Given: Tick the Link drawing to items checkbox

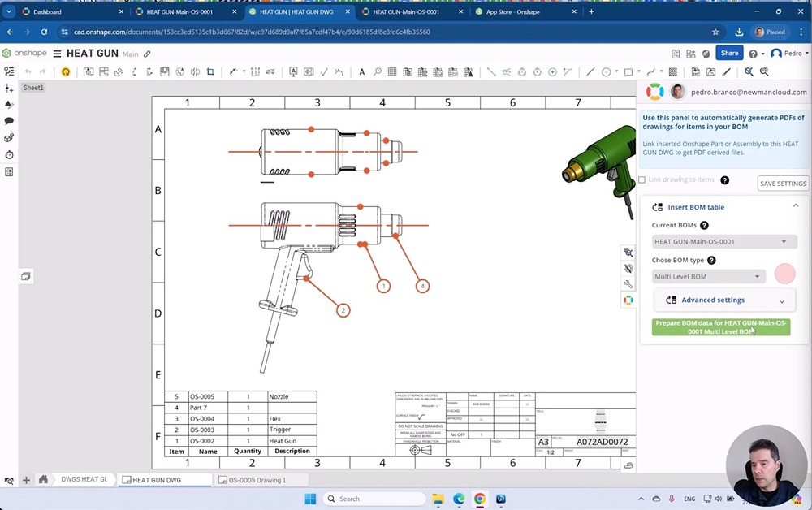Looking at the screenshot, I should [x=642, y=179].
